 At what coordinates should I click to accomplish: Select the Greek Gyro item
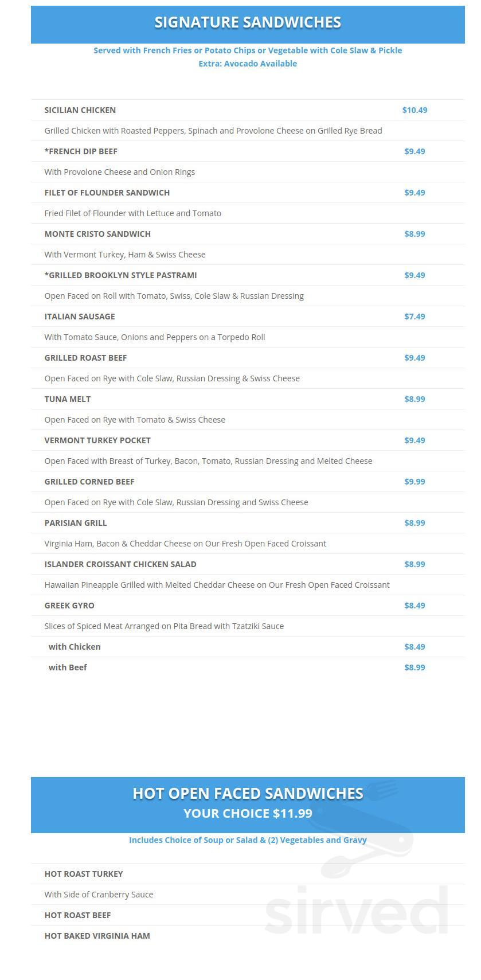click(x=69, y=606)
